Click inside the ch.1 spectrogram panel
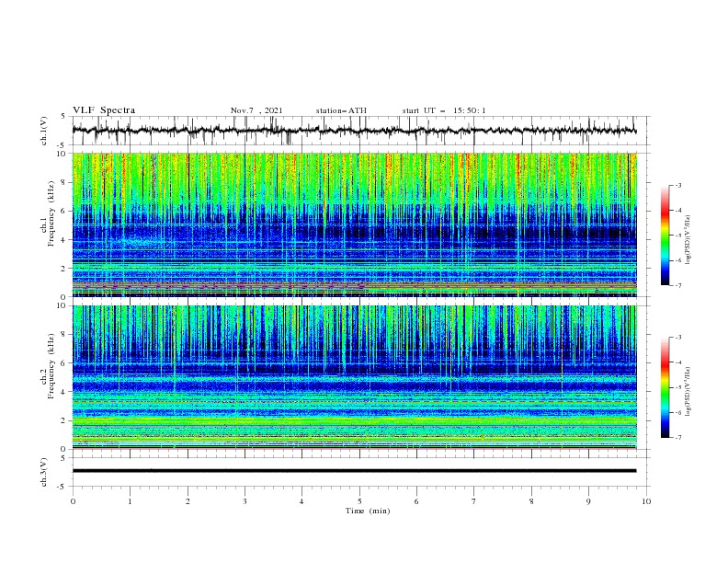The height and width of the screenshot is (563, 728). click(354, 224)
